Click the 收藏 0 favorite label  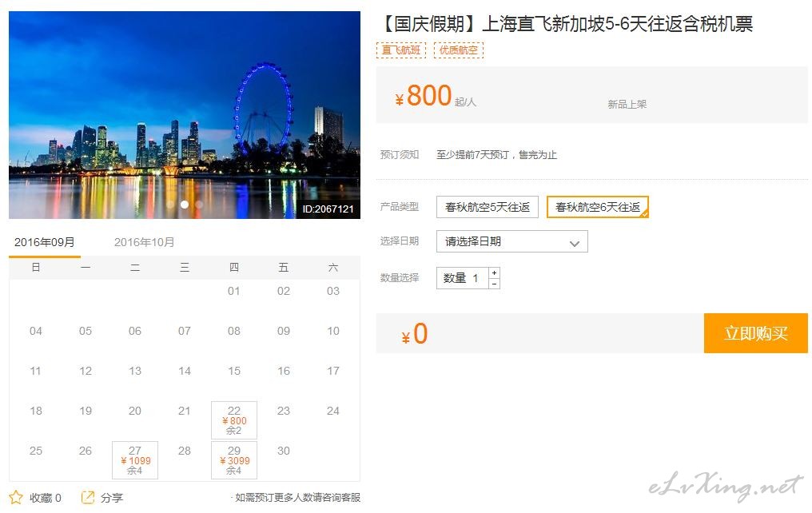pyautogui.click(x=46, y=498)
